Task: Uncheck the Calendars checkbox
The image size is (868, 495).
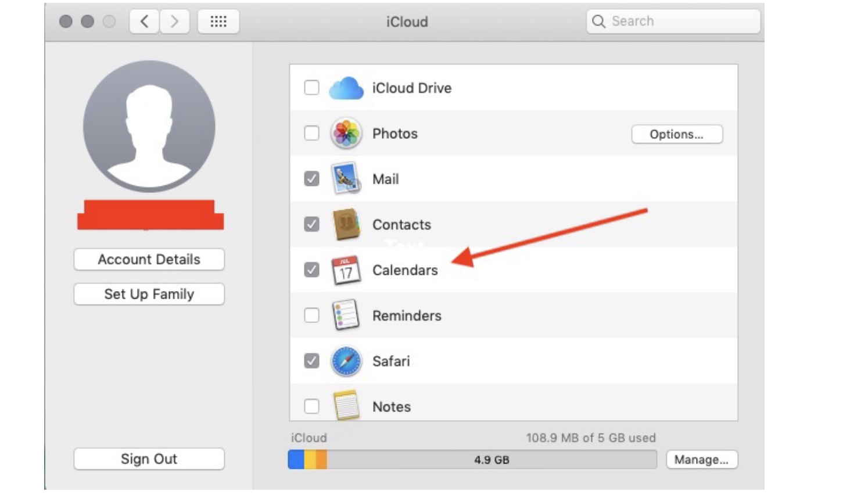Action: 312,270
